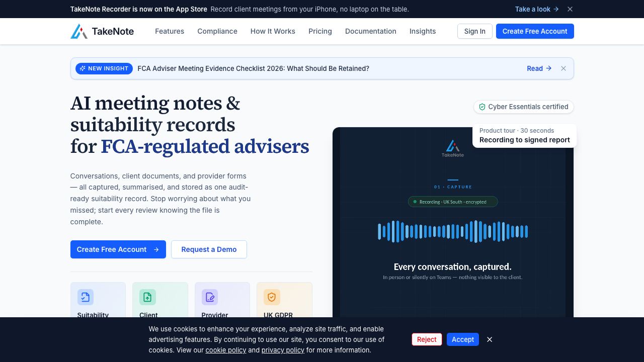
Task: Open Documentation from the navbar
Action: pos(371,31)
